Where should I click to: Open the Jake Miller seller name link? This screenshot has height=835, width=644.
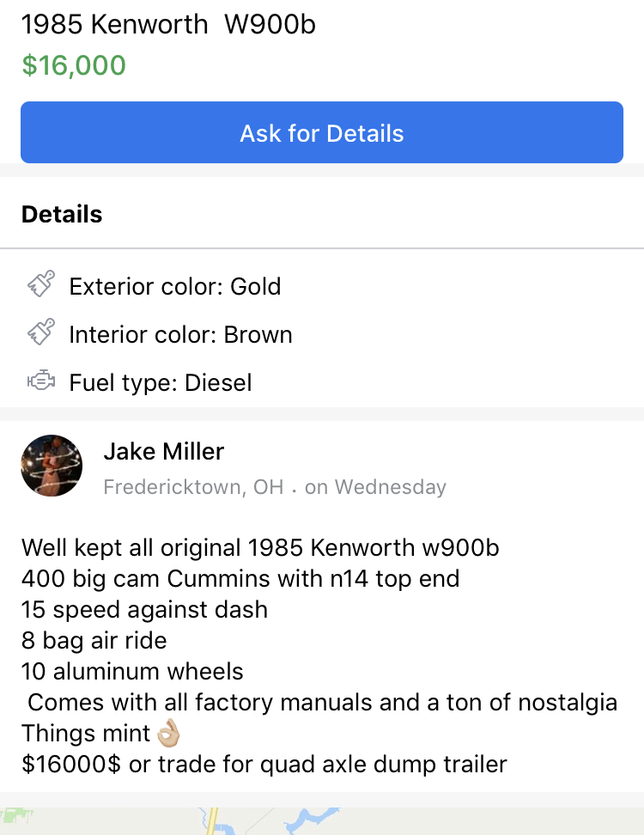(163, 451)
